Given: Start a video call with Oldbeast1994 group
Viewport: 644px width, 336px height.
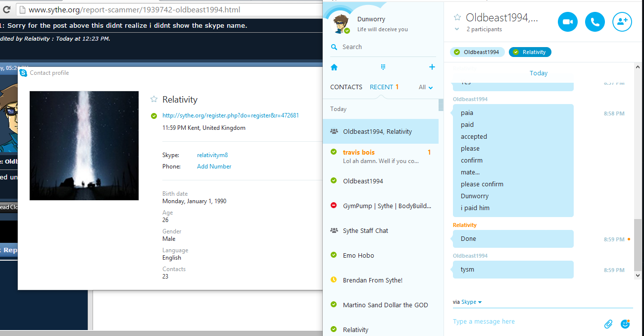Looking at the screenshot, I should [x=568, y=22].
